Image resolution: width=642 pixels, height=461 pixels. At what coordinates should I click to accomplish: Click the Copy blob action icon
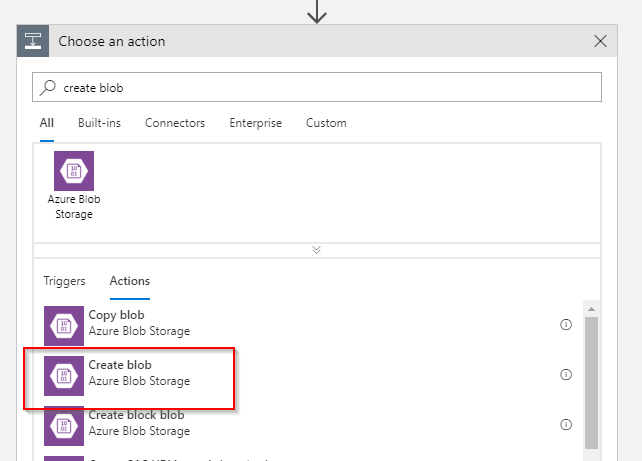point(64,326)
